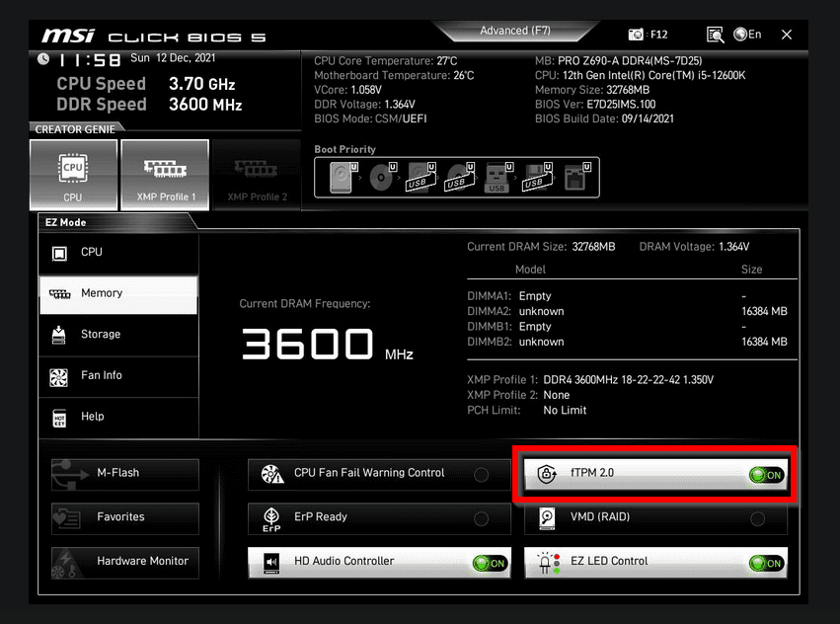Click the Fan Info fan icon
The height and width of the screenshot is (624, 840).
(x=59, y=377)
